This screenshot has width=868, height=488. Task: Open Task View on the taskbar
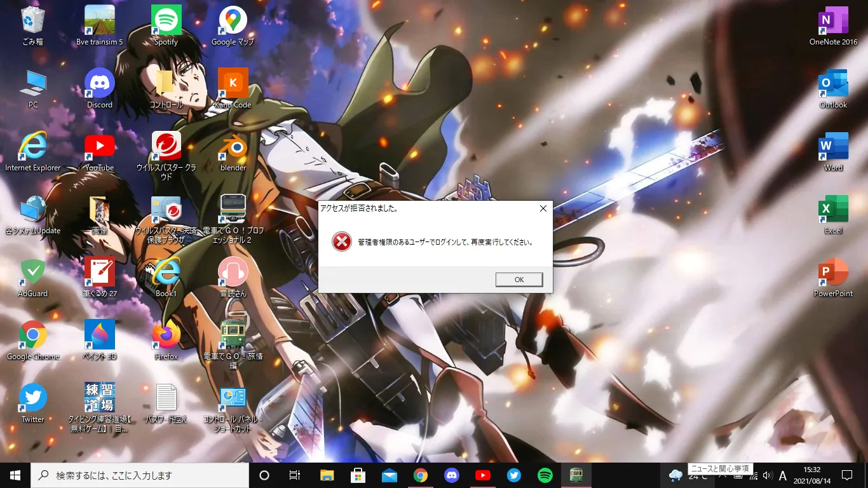(295, 475)
